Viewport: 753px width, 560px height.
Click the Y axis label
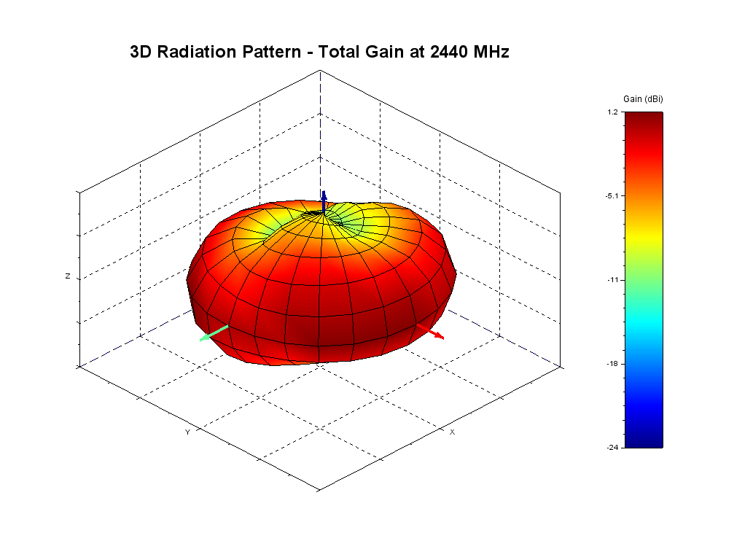tap(187, 432)
